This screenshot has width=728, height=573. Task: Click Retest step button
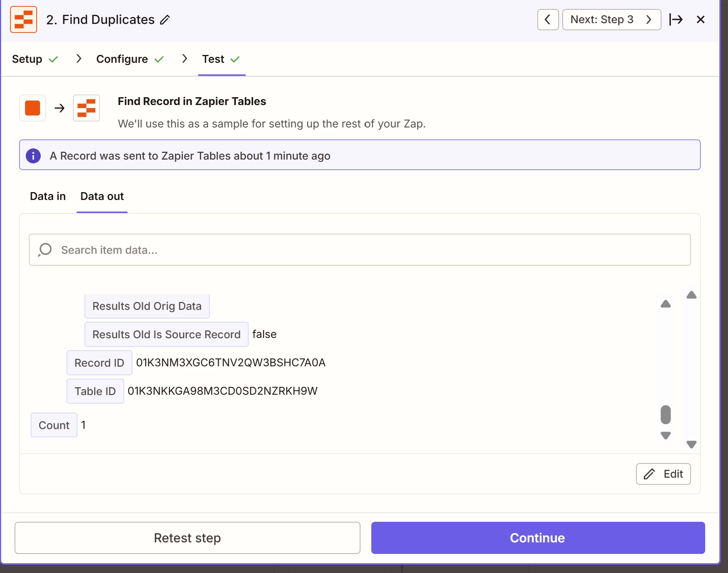[x=187, y=538]
